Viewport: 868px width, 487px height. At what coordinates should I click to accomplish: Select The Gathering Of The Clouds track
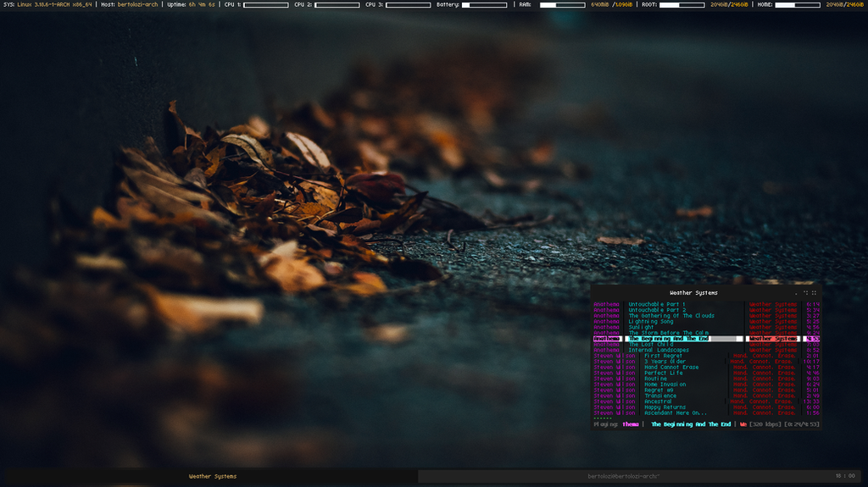(671, 315)
